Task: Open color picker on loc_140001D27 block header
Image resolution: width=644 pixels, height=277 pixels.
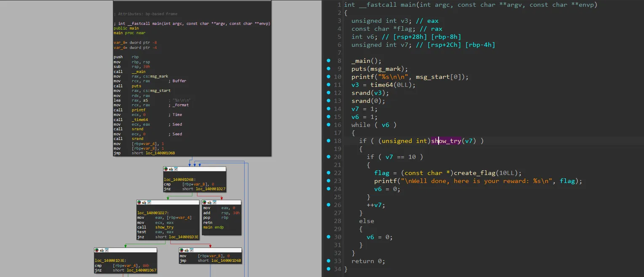Action: (x=140, y=202)
